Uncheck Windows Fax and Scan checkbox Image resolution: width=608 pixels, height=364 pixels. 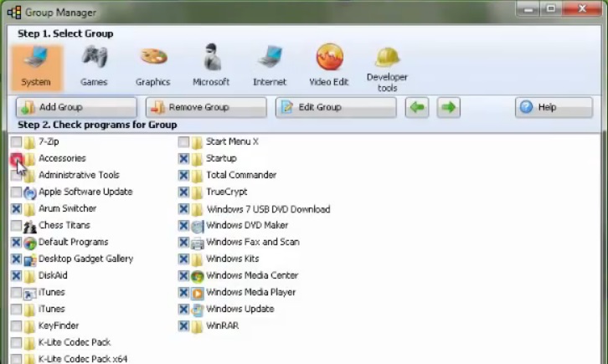click(183, 243)
